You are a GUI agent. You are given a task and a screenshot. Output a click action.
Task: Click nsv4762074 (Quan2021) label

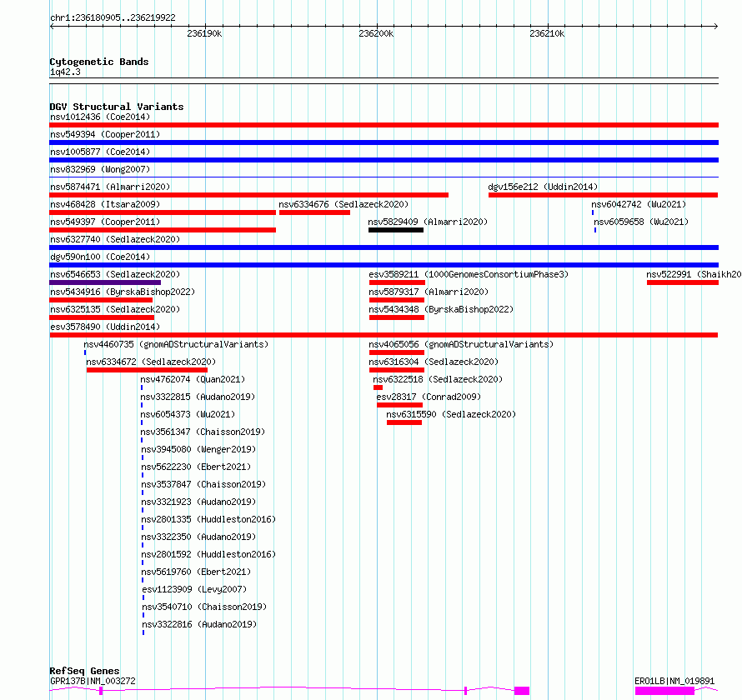pos(193,379)
